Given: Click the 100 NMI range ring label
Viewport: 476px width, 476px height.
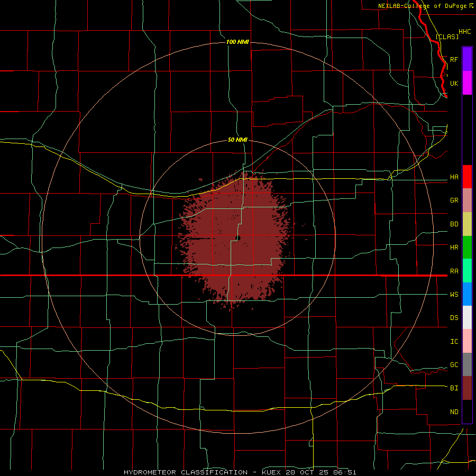Looking at the screenshot, I should tap(237, 42).
